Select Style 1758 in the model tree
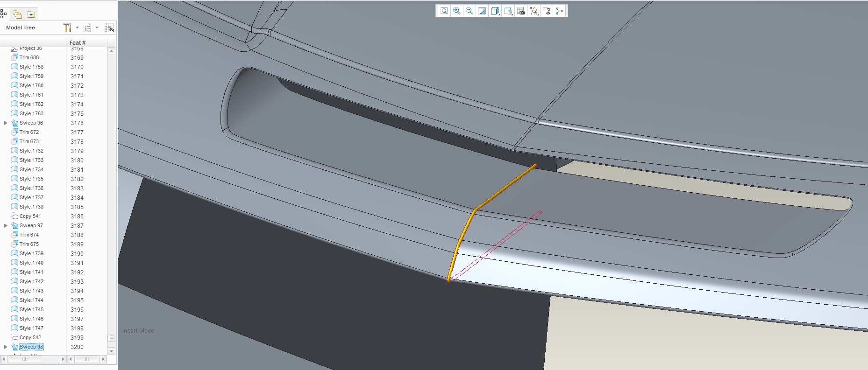This screenshot has width=868, height=370. (x=31, y=67)
